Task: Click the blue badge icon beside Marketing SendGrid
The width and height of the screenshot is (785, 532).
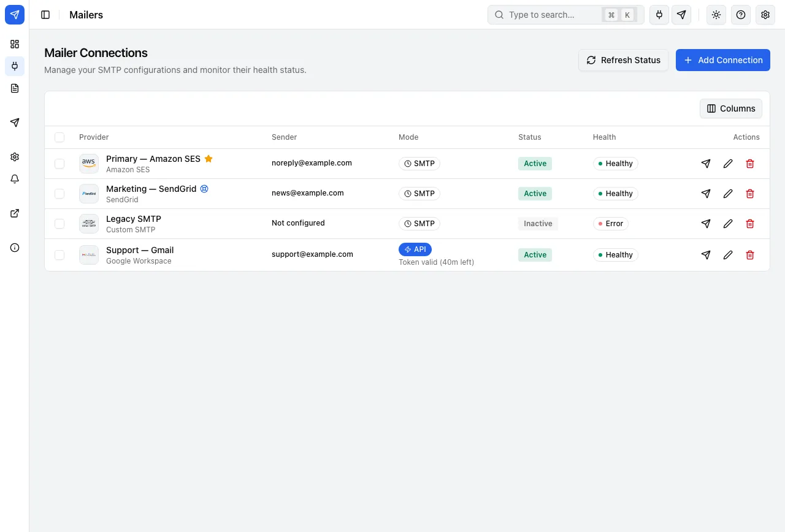Action: tap(205, 189)
